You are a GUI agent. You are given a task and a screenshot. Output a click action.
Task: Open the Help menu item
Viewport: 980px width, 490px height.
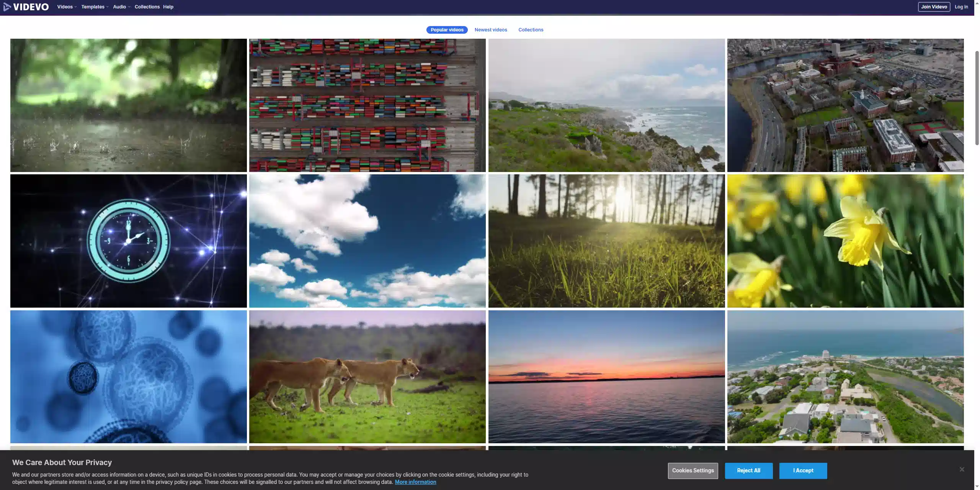point(168,7)
